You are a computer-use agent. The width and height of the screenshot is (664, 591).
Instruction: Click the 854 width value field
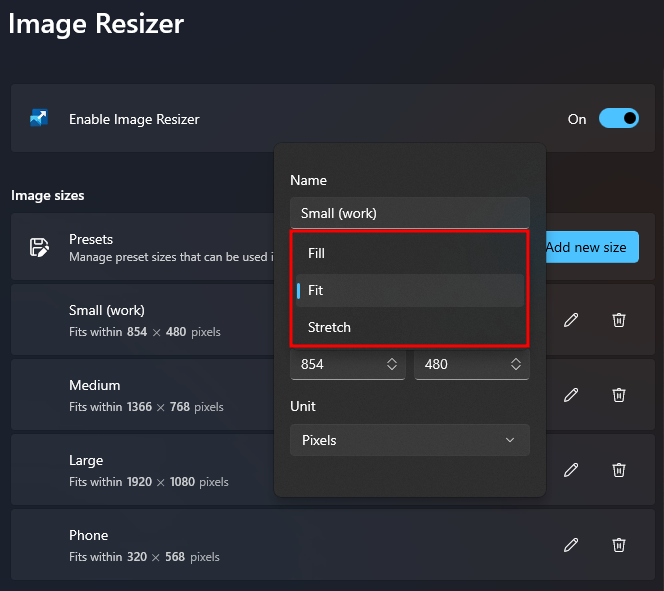pos(335,365)
